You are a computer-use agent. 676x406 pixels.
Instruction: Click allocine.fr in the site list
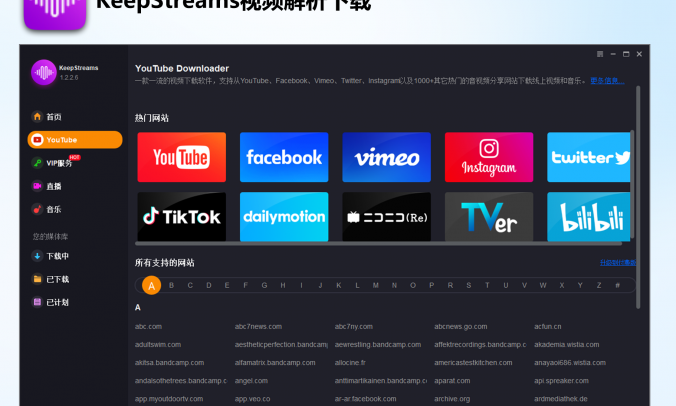click(350, 363)
